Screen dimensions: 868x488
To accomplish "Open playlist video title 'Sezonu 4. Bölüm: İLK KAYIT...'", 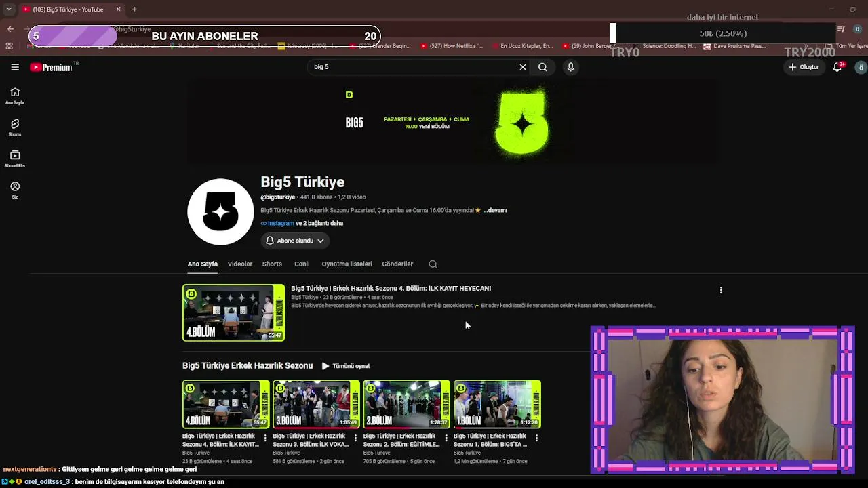I will [220, 441].
